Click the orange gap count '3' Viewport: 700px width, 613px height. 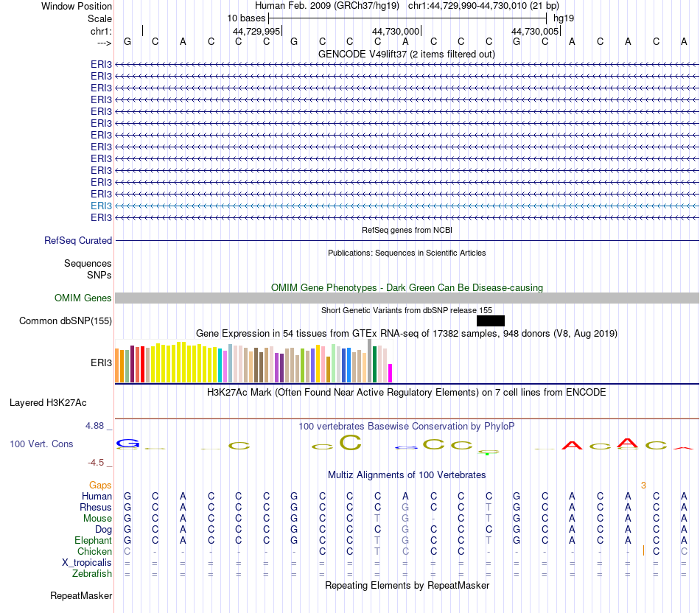(x=643, y=486)
